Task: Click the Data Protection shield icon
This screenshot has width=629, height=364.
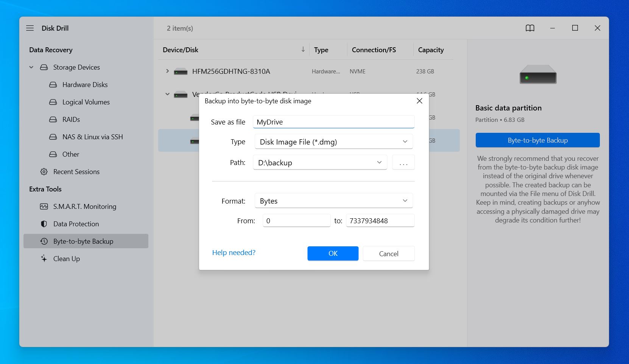Action: pyautogui.click(x=44, y=224)
